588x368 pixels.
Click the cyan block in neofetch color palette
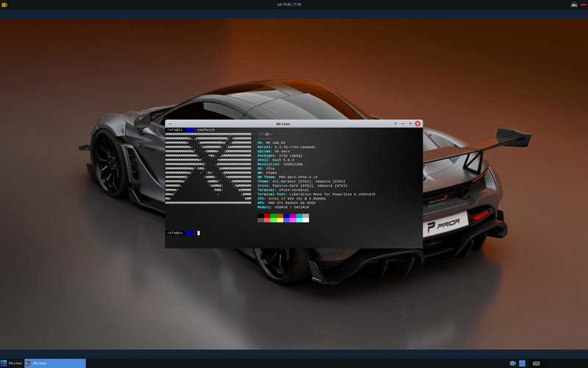[x=299, y=218]
